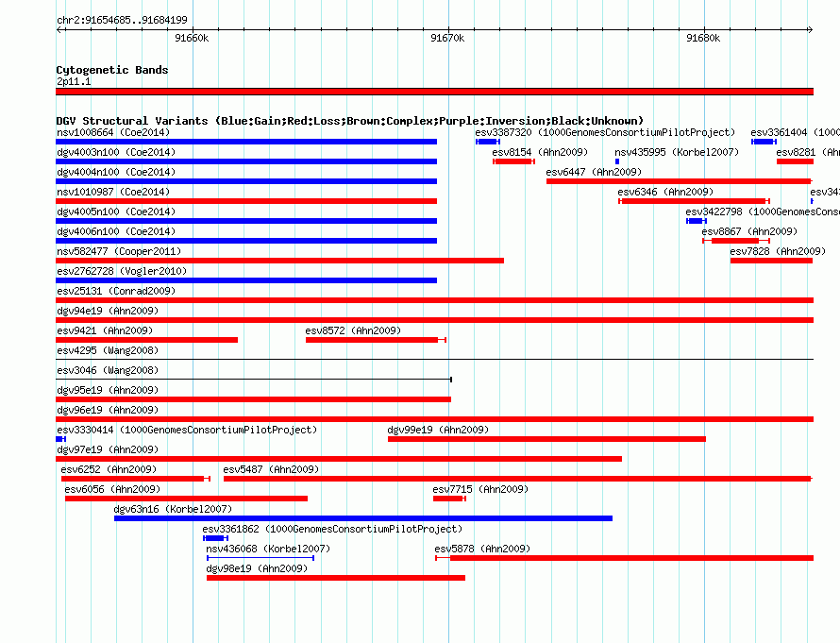Click the esv6252 (Ahn2009) label
The image size is (840, 643).
click(x=109, y=469)
